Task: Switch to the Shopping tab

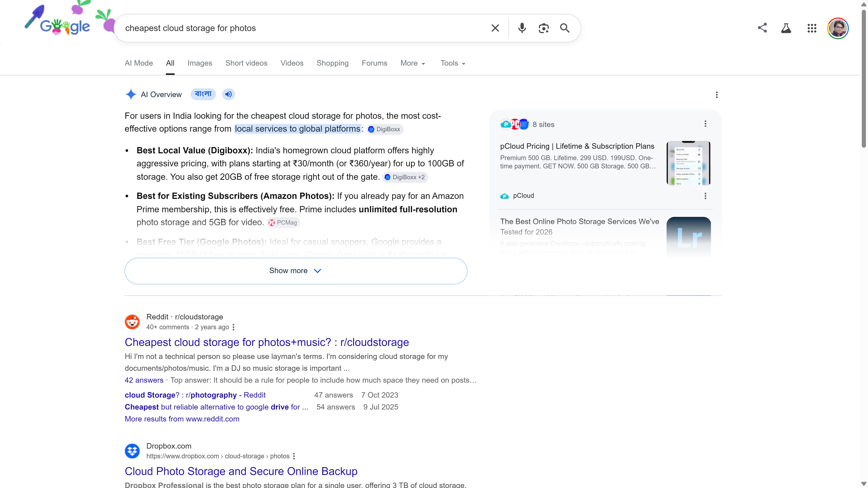Action: pyautogui.click(x=333, y=63)
